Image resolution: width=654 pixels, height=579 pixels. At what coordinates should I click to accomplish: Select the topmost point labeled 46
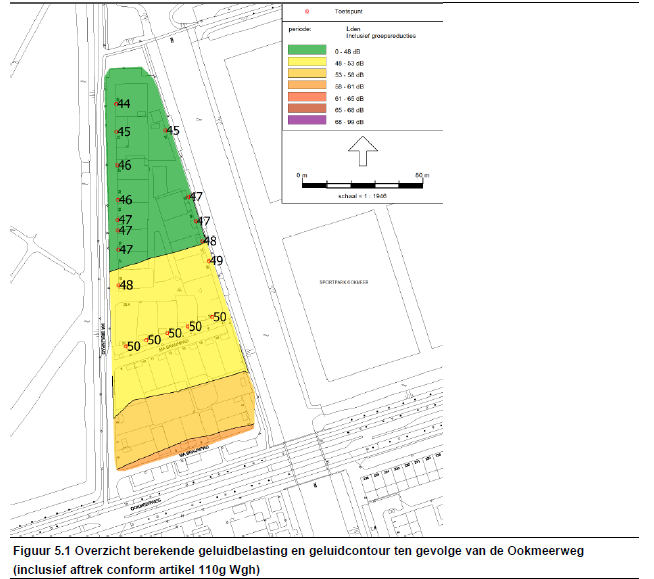(x=119, y=166)
